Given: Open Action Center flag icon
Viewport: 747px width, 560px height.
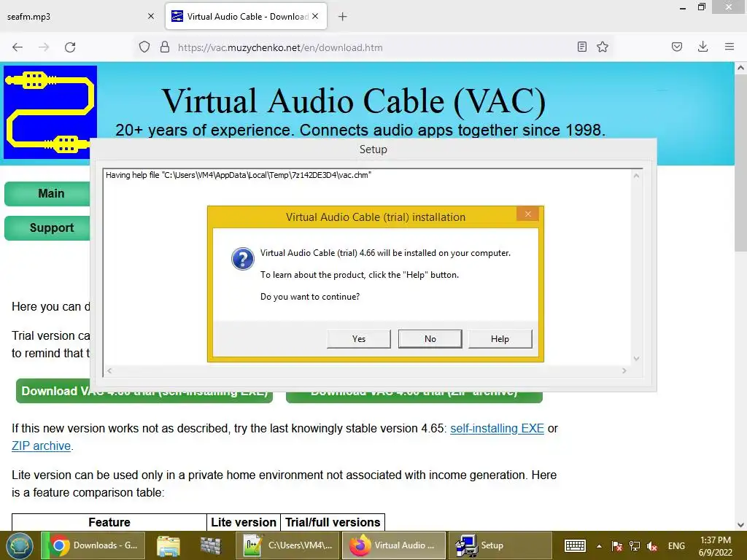Looking at the screenshot, I should click(x=617, y=546).
